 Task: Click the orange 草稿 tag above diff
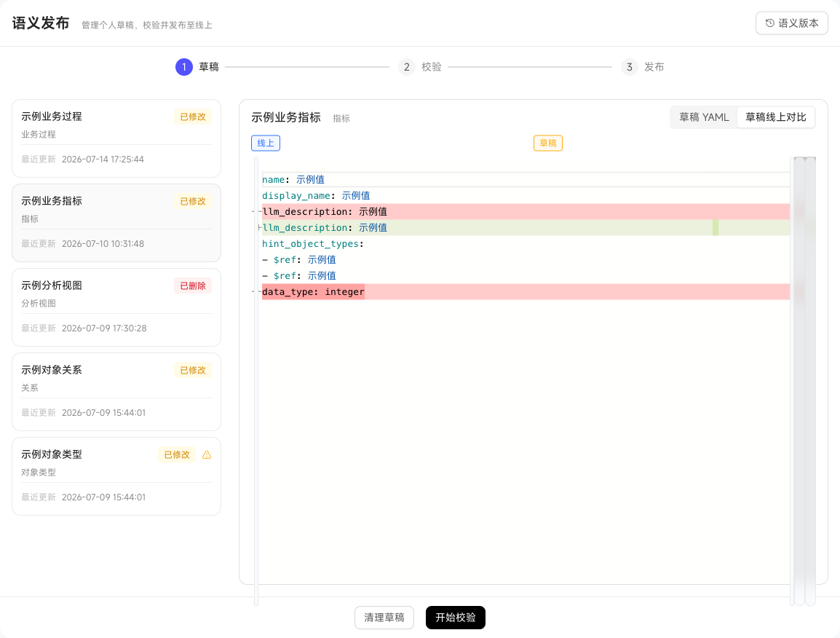pyautogui.click(x=548, y=143)
